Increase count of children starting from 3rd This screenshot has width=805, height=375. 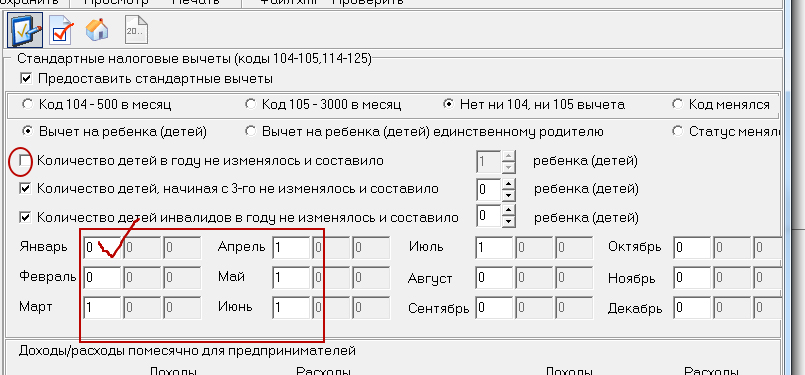(508, 184)
